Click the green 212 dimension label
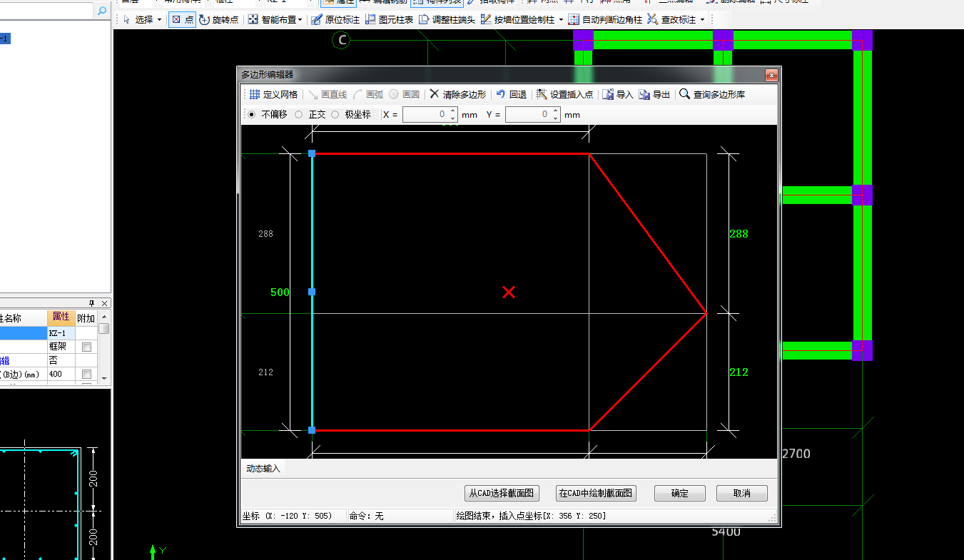 pos(739,372)
